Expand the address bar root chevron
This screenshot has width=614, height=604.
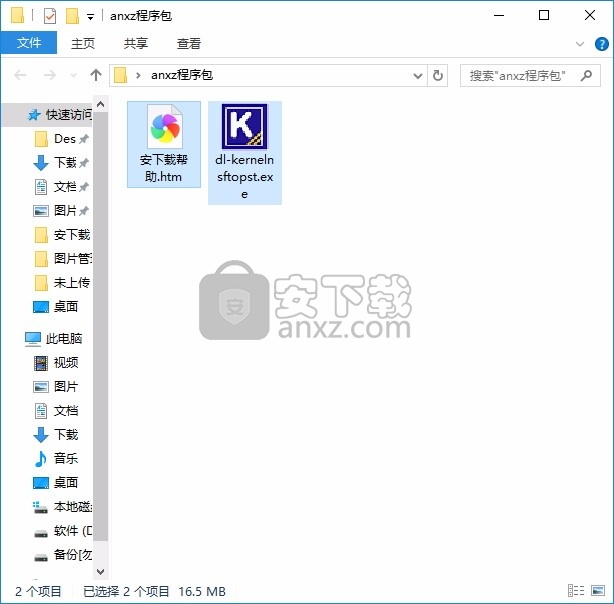point(138,75)
